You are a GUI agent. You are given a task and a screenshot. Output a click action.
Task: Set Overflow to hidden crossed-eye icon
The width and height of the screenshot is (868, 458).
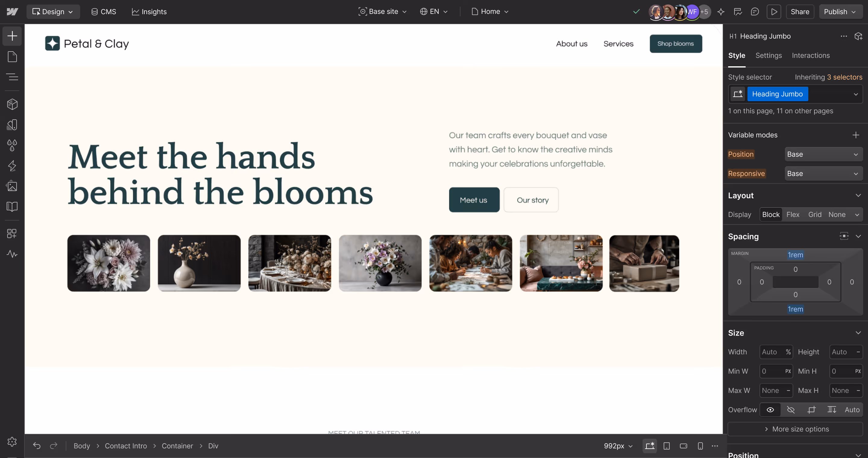[x=791, y=410]
